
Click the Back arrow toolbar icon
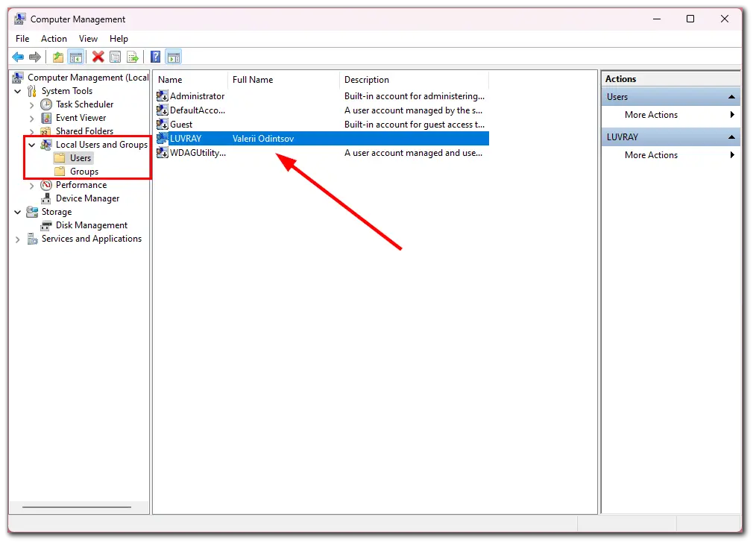(x=18, y=57)
